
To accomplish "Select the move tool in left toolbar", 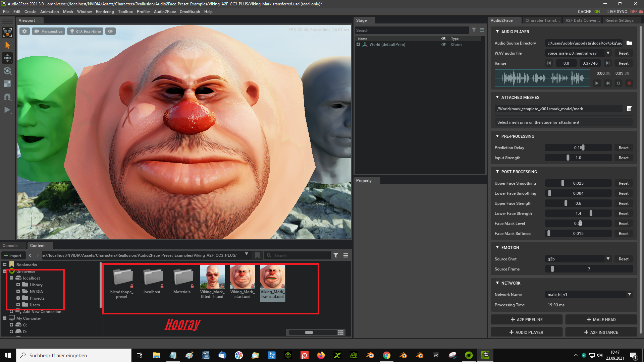I will 7,58.
